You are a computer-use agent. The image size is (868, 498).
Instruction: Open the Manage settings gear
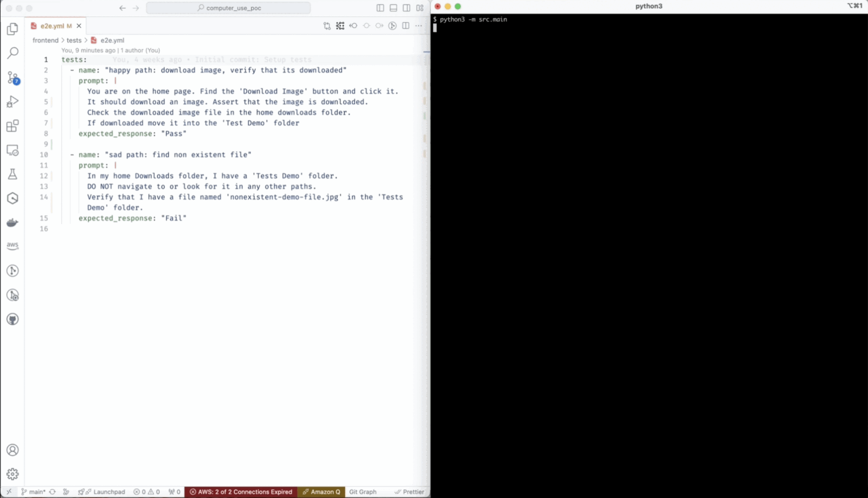(13, 474)
